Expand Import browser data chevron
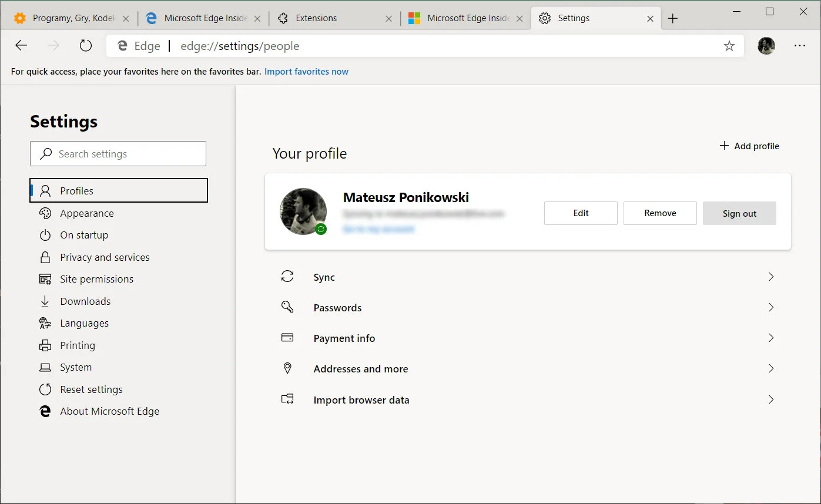 click(771, 399)
